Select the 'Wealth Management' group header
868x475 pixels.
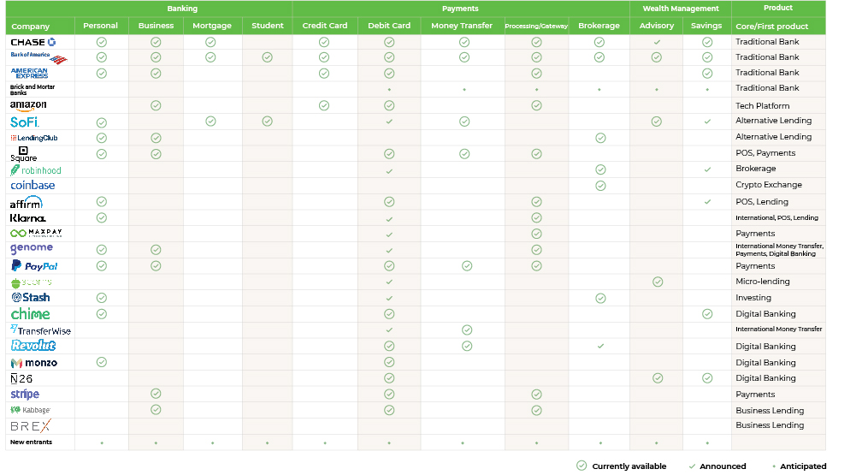click(681, 9)
